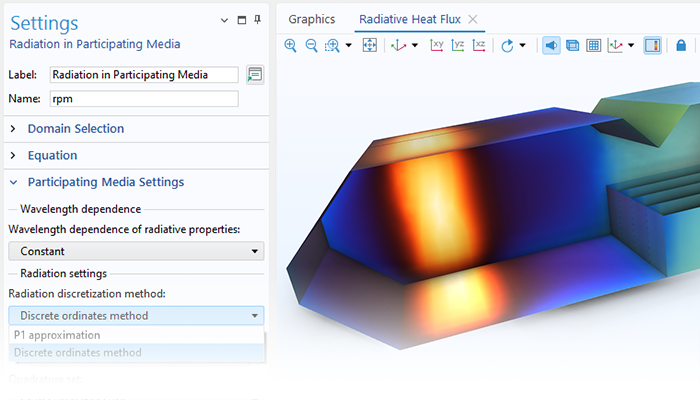Select the Radiative Heat Flux tab

(x=410, y=19)
